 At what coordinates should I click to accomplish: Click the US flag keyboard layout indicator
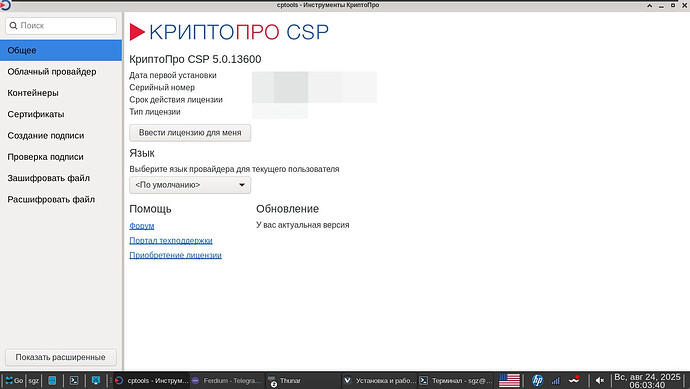tap(509, 381)
